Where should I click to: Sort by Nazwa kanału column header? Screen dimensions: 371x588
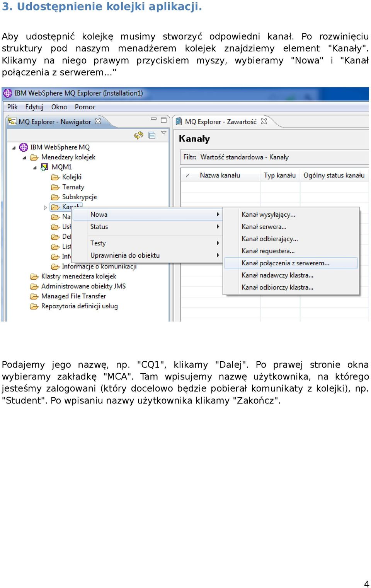[x=220, y=175]
